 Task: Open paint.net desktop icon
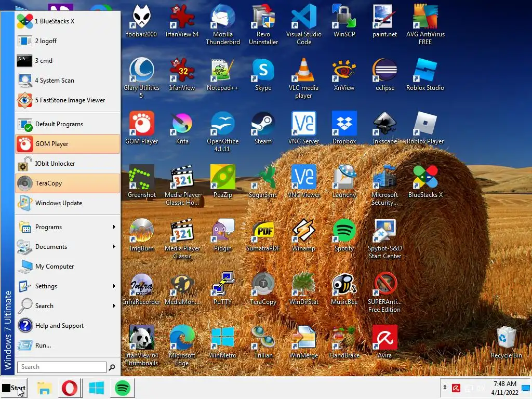tap(384, 21)
